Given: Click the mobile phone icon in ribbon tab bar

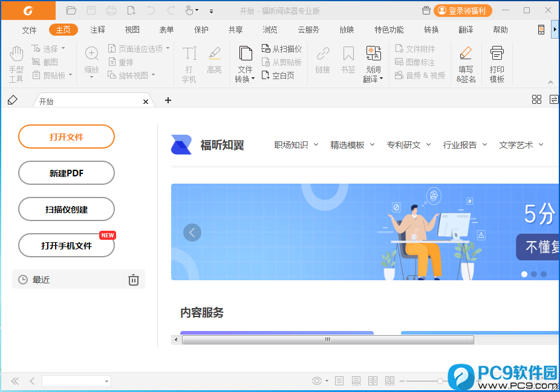Looking at the screenshot, I should (x=541, y=30).
